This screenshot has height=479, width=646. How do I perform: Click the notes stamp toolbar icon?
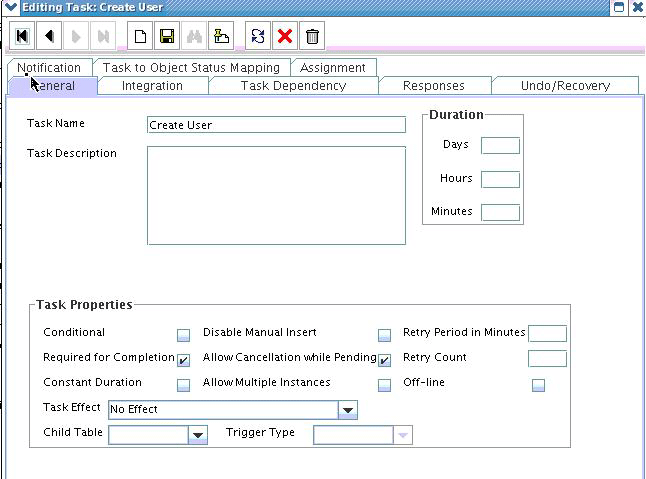pos(221,36)
